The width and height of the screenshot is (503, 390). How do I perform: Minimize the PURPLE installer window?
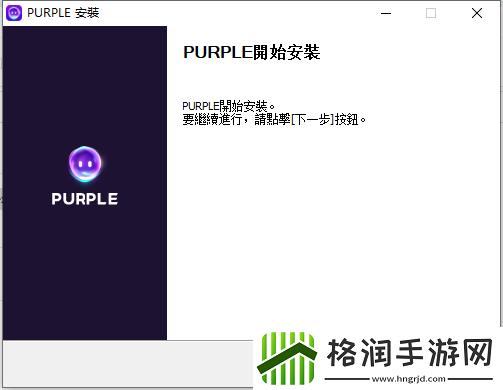386,13
